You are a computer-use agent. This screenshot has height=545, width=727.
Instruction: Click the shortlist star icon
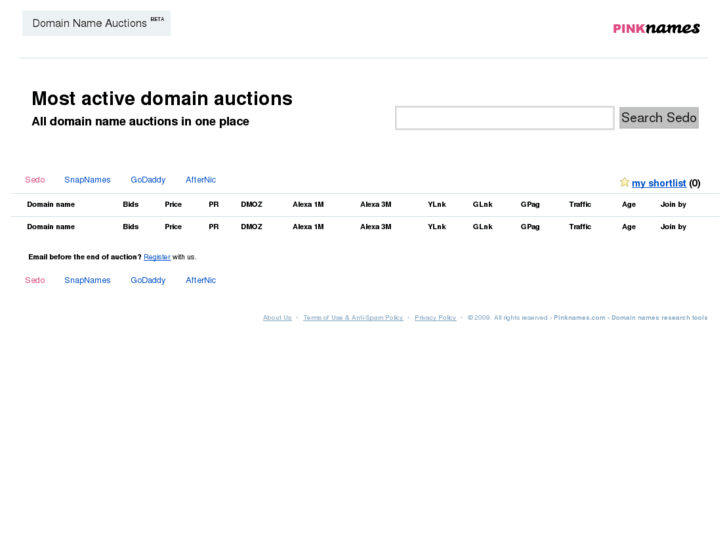624,182
